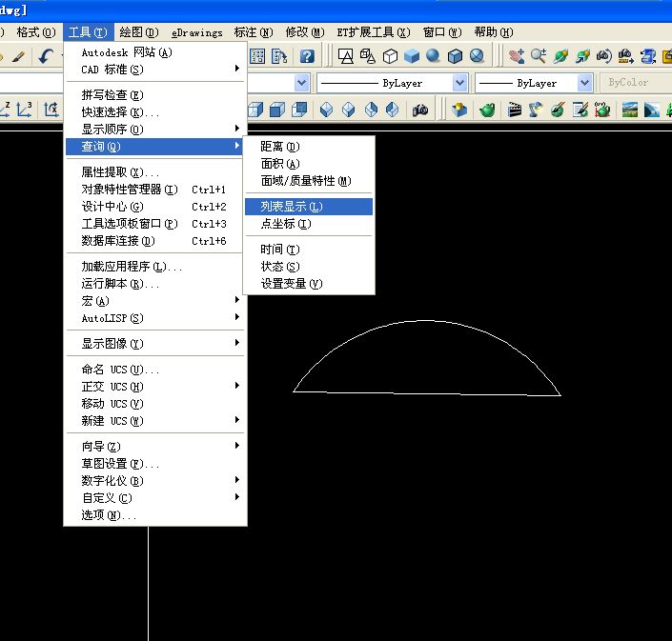672x641 pixels.
Task: Choose the flat shaded solid blue cube
Action: [x=412, y=56]
